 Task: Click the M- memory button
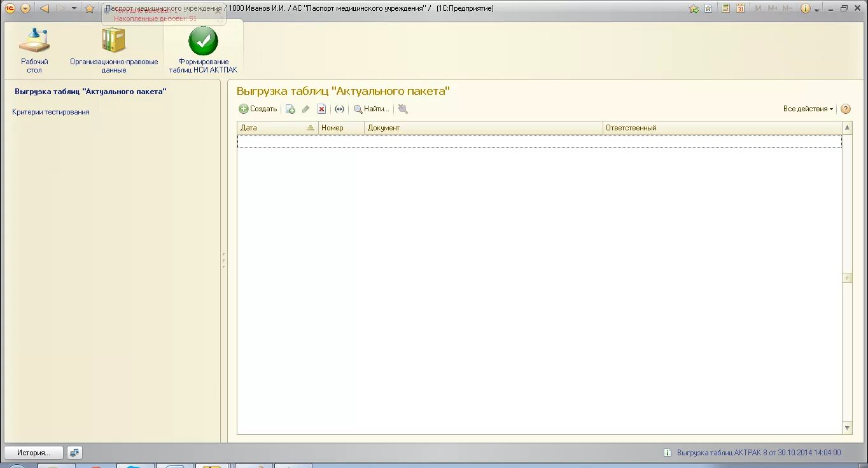click(787, 8)
